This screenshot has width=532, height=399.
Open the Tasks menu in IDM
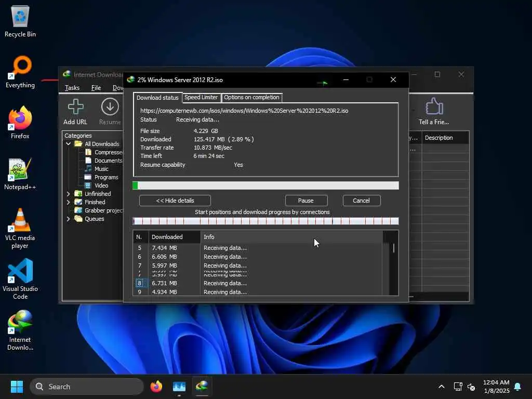coord(72,88)
